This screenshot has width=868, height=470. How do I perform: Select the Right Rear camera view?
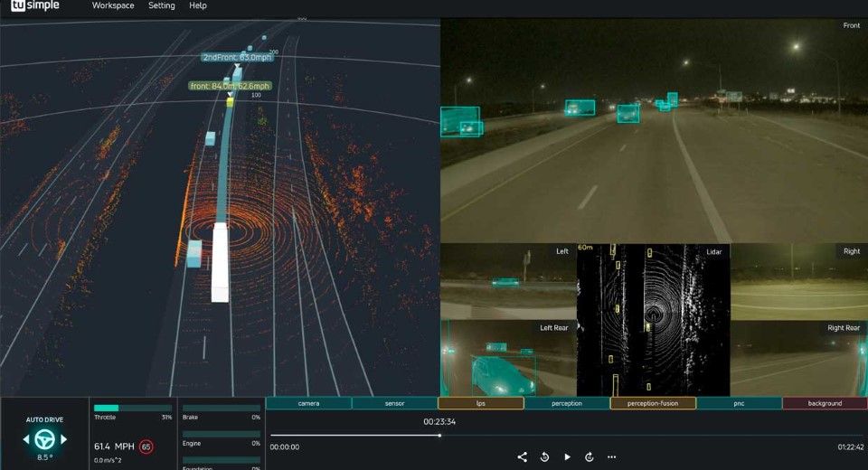tap(799, 358)
